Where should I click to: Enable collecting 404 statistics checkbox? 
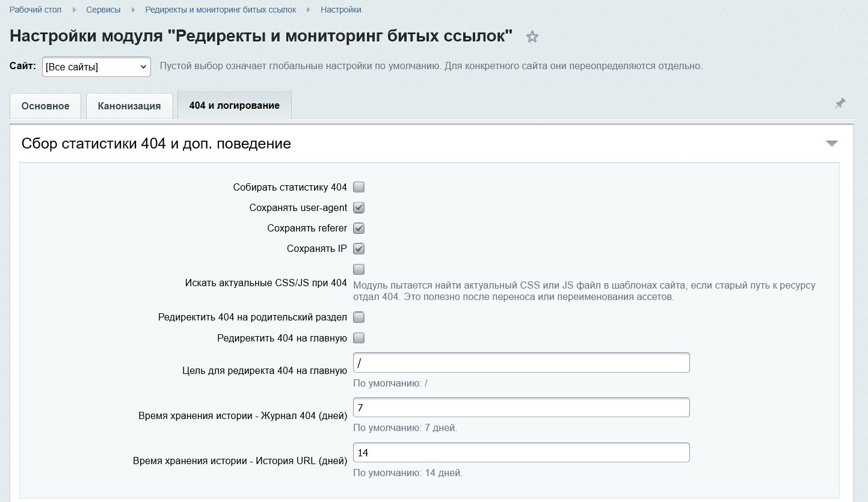[359, 187]
